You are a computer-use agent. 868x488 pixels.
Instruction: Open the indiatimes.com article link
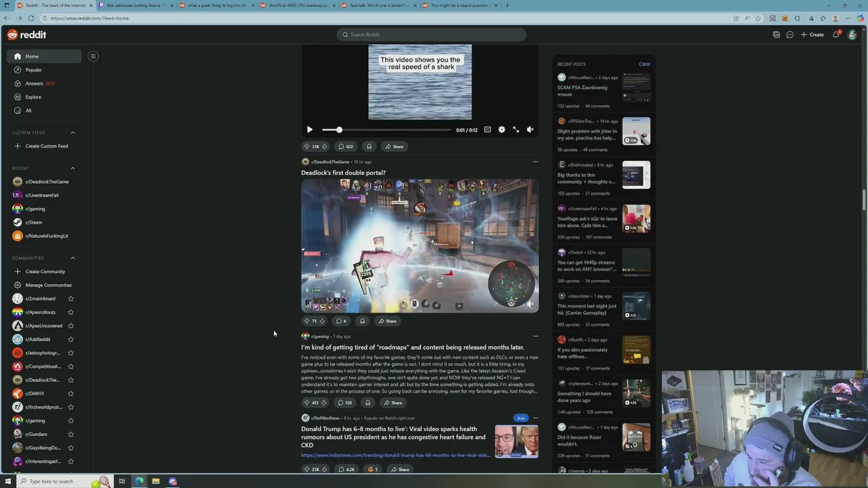(x=395, y=455)
